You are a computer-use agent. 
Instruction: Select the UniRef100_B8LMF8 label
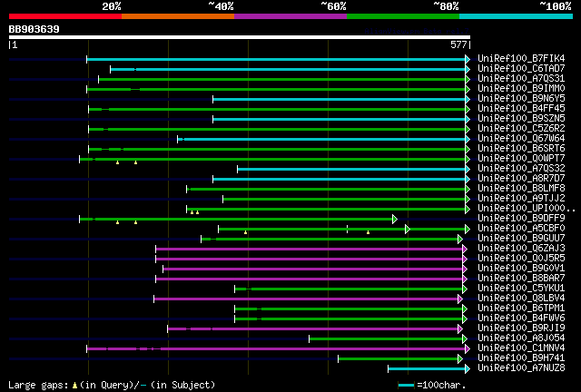[x=521, y=189]
